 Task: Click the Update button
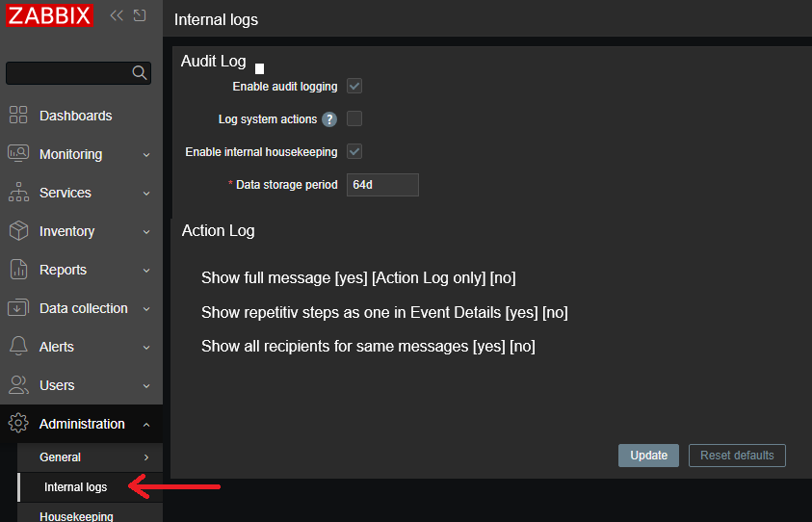[648, 456]
